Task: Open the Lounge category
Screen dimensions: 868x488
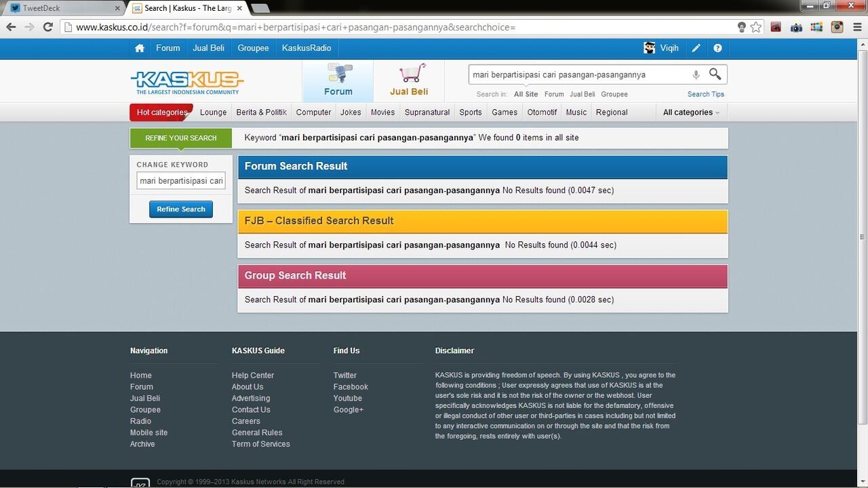Action: [x=214, y=113]
